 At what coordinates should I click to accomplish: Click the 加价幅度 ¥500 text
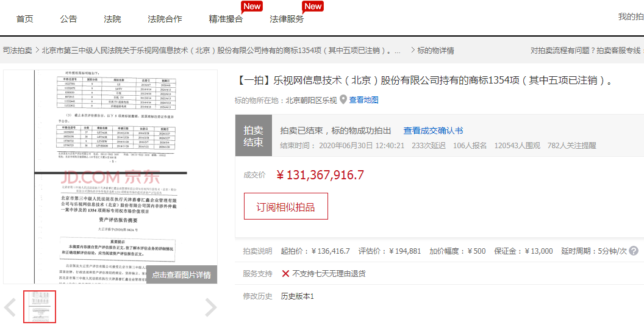coord(457,251)
